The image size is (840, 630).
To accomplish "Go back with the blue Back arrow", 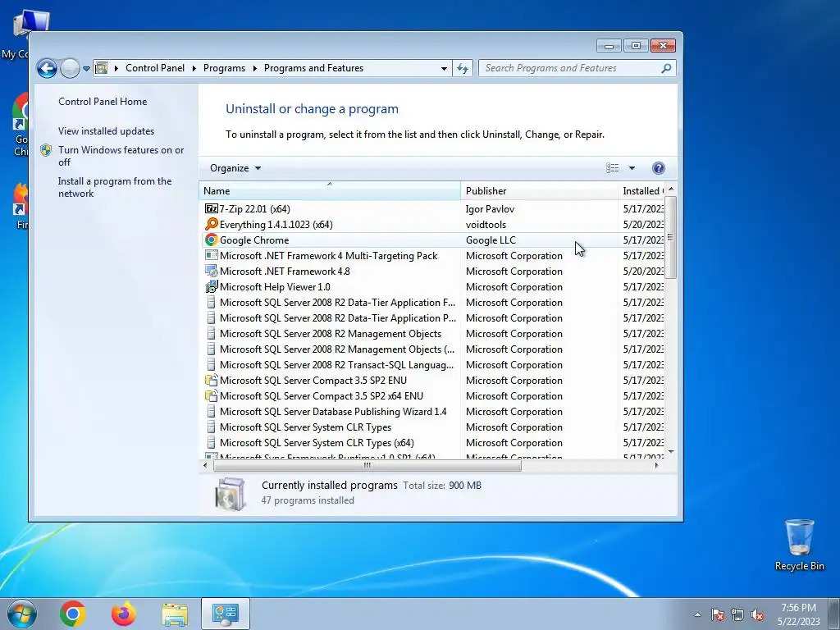I will click(x=47, y=69).
